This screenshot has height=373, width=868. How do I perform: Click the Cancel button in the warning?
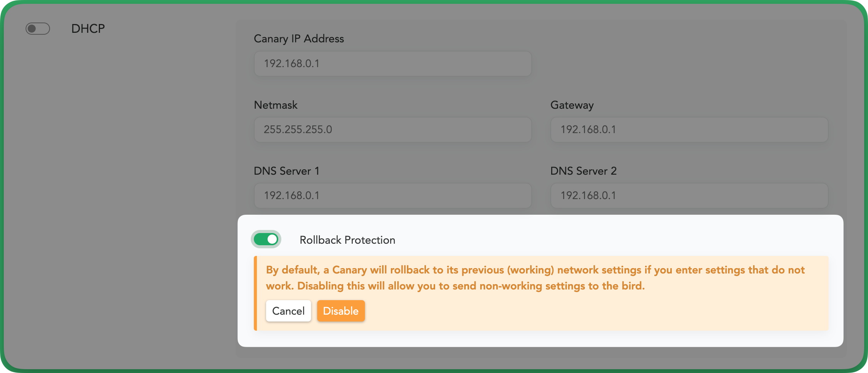(289, 311)
